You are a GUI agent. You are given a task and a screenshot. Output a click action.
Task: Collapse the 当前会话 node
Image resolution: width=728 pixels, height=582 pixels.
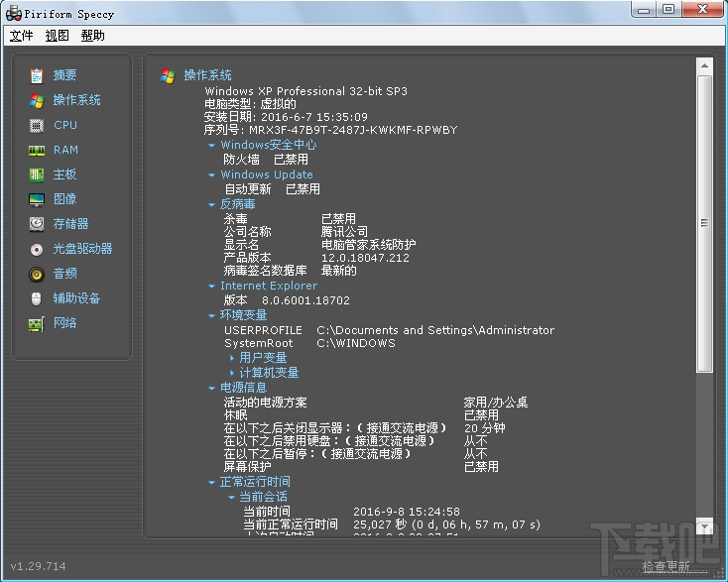(231, 498)
